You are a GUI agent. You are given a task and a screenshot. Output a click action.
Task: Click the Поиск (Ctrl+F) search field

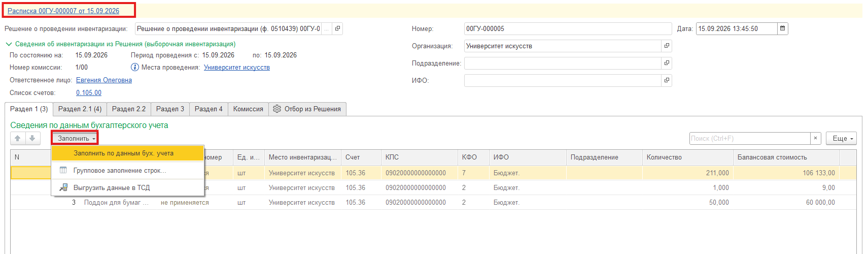[x=750, y=138]
